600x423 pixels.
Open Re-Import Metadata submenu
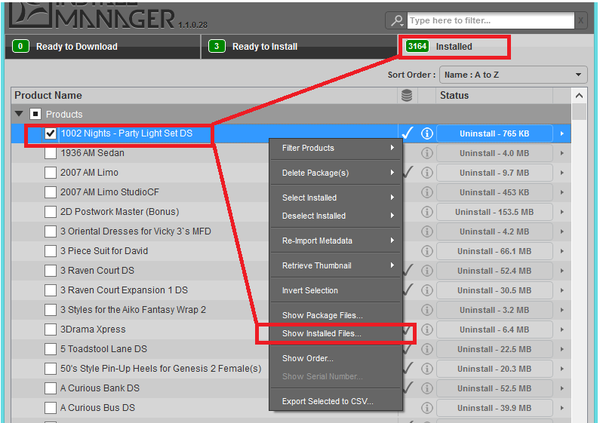coord(336,241)
